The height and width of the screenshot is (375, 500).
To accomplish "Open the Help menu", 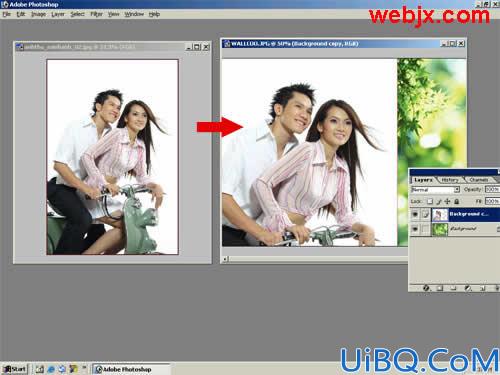I will coord(154,14).
